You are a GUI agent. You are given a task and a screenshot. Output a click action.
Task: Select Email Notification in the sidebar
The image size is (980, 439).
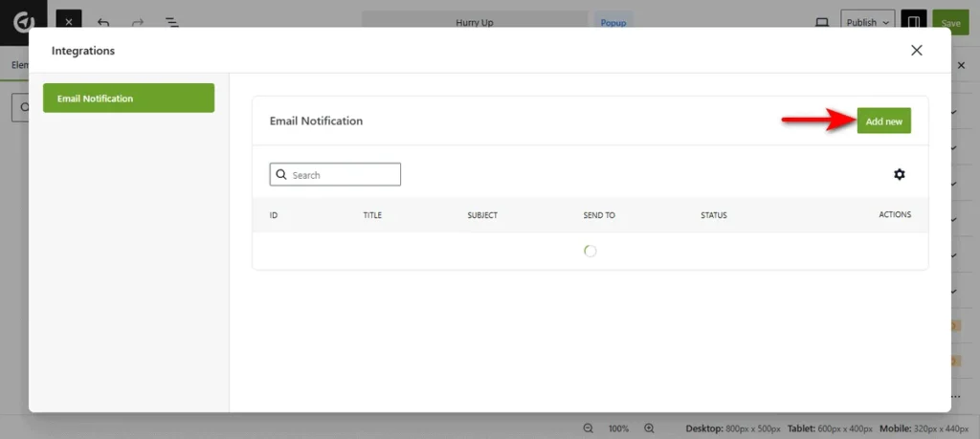click(128, 98)
